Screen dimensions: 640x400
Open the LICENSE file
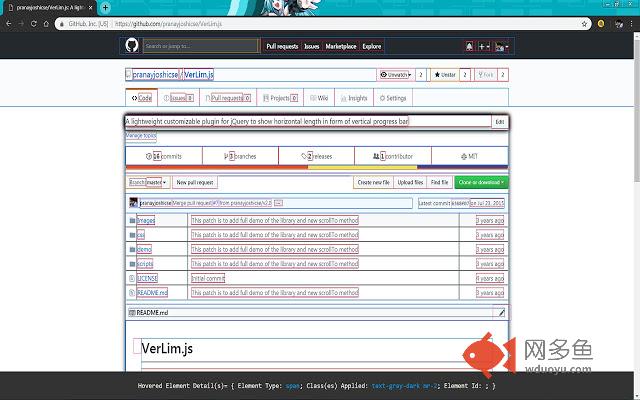(147, 278)
